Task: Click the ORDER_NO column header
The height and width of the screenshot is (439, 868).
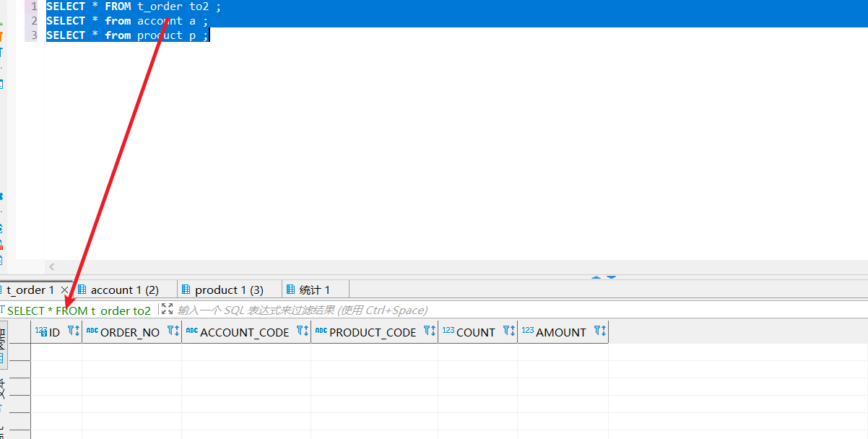Action: coord(129,332)
